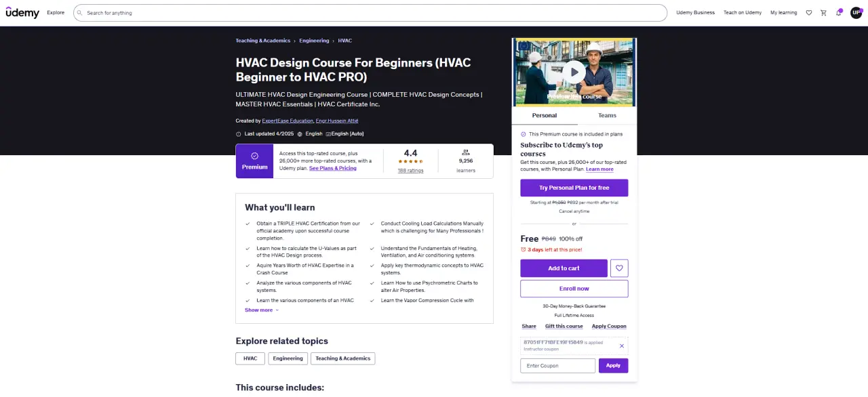This screenshot has width=868, height=397.
Task: Click the search magnifier icon
Action: pos(80,13)
